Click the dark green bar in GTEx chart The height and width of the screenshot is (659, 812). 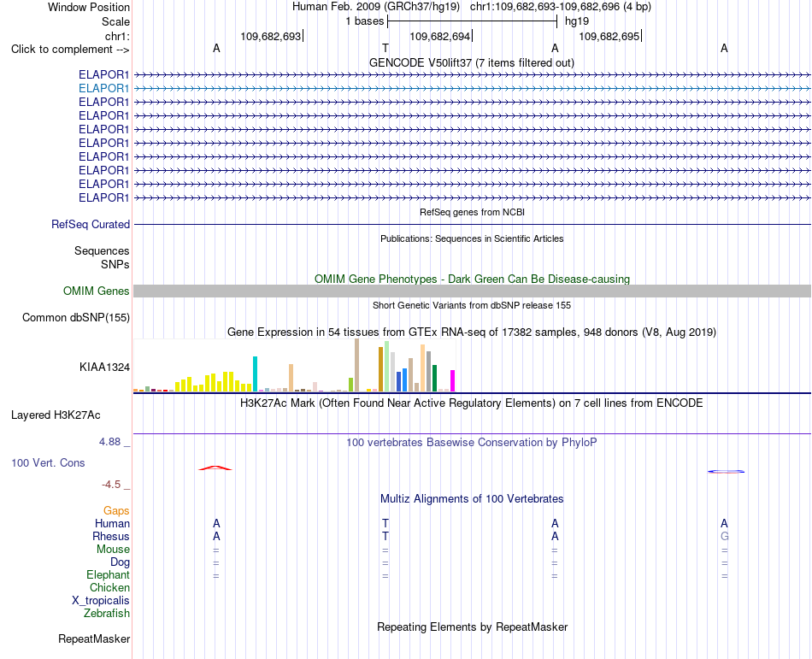(x=434, y=378)
